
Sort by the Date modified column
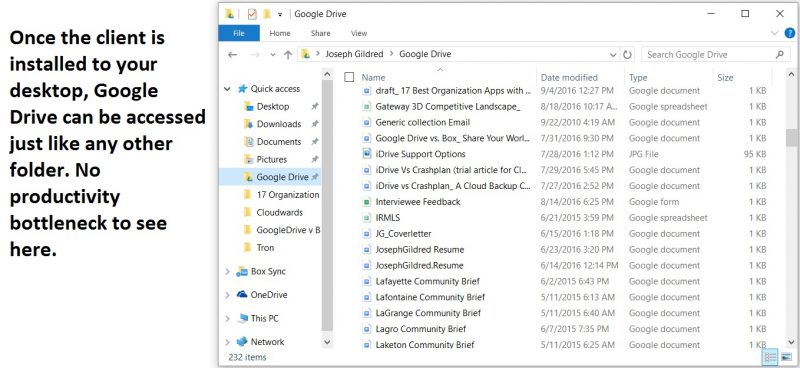pos(569,78)
